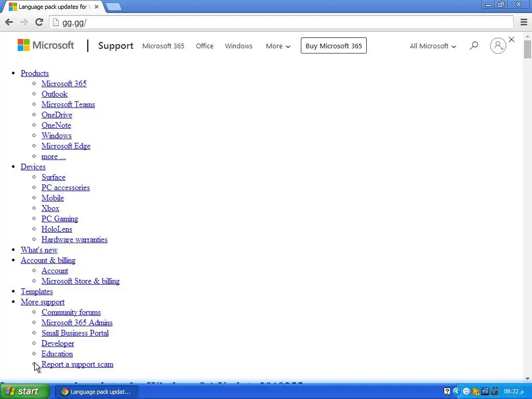This screenshot has width=532, height=399.
Task: Click the VM tools tray icon
Action: pyautogui.click(x=485, y=392)
